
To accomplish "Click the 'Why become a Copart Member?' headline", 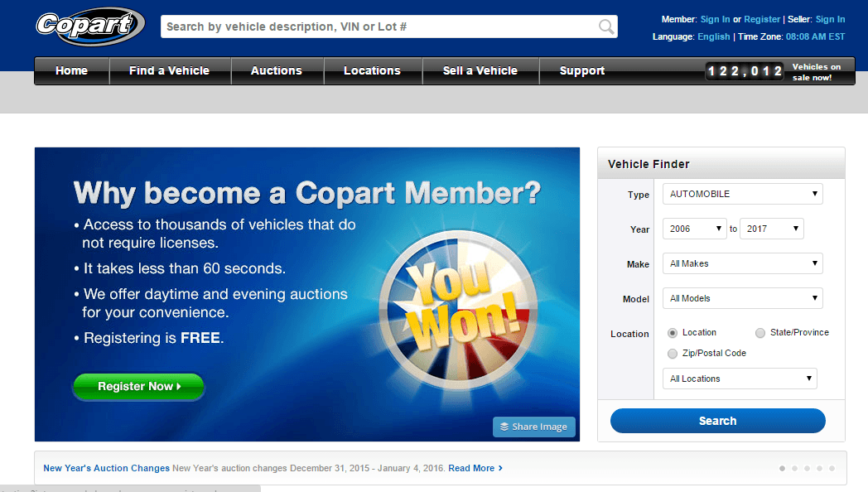I will click(307, 193).
